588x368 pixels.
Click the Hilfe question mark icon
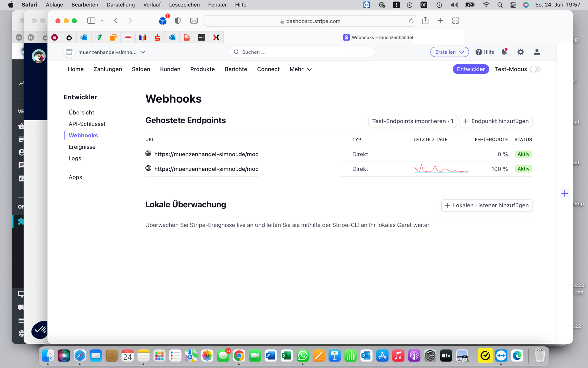pos(478,52)
